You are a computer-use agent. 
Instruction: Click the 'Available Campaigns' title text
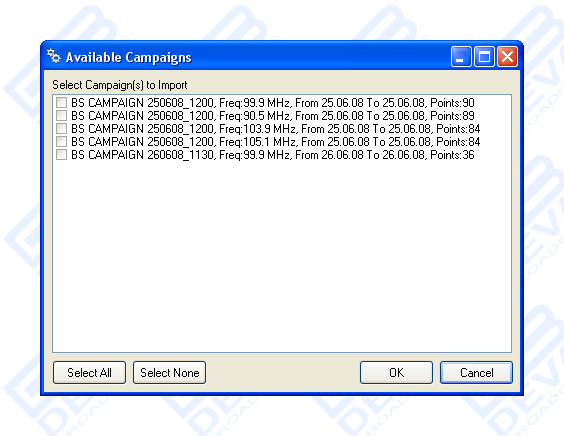coord(128,58)
